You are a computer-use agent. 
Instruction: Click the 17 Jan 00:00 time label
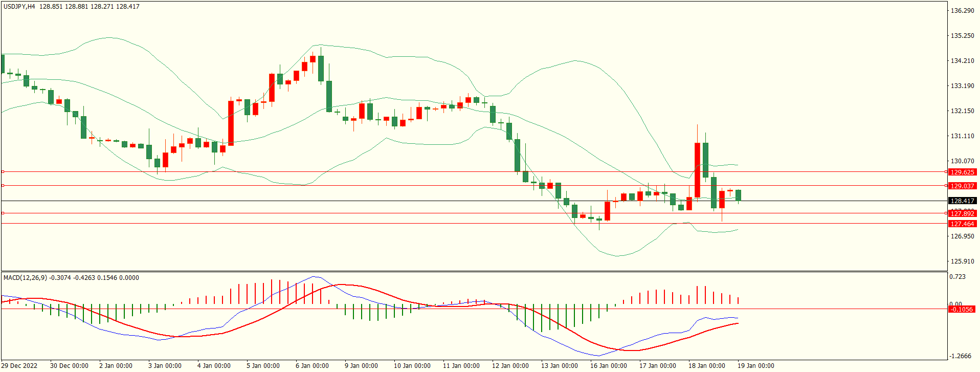(x=657, y=366)
